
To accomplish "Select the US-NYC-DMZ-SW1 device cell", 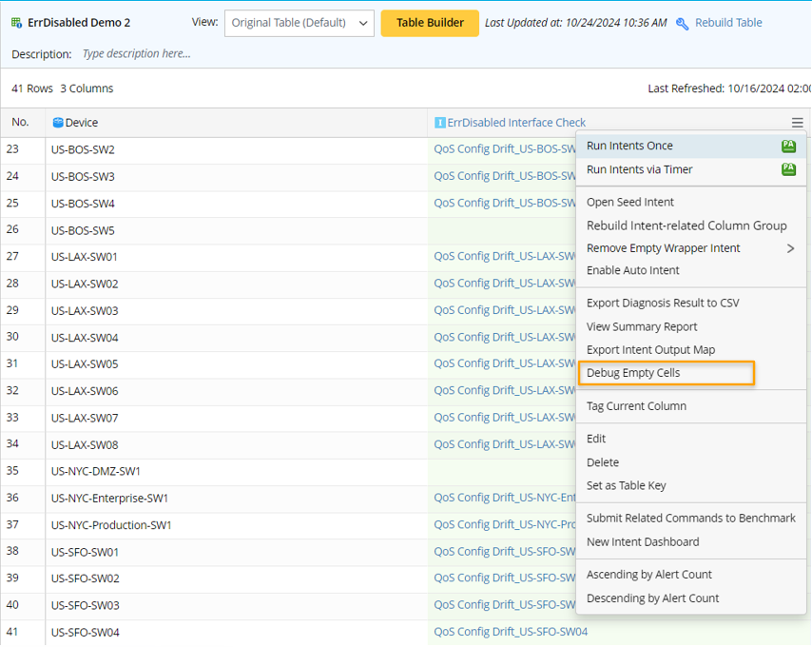I will pos(96,471).
